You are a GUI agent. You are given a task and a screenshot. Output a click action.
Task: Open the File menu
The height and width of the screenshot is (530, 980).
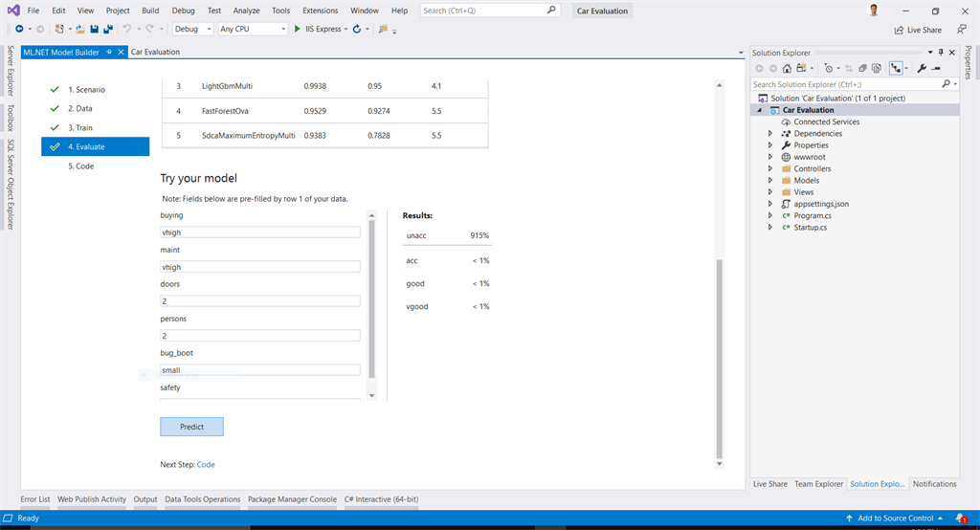pos(33,11)
